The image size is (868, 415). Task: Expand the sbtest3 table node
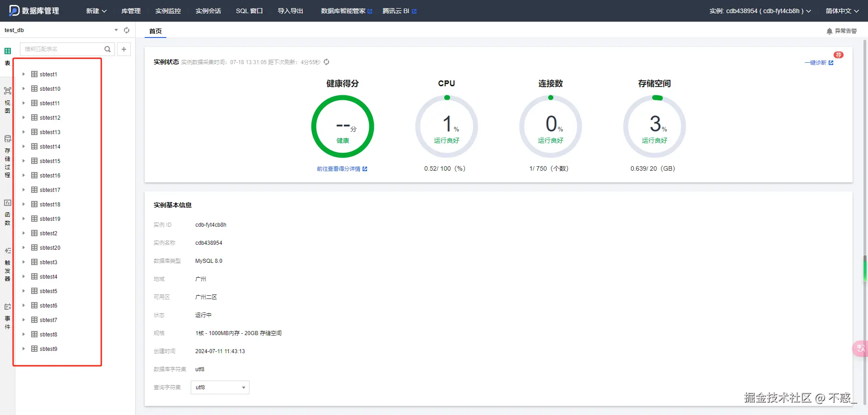(24, 262)
